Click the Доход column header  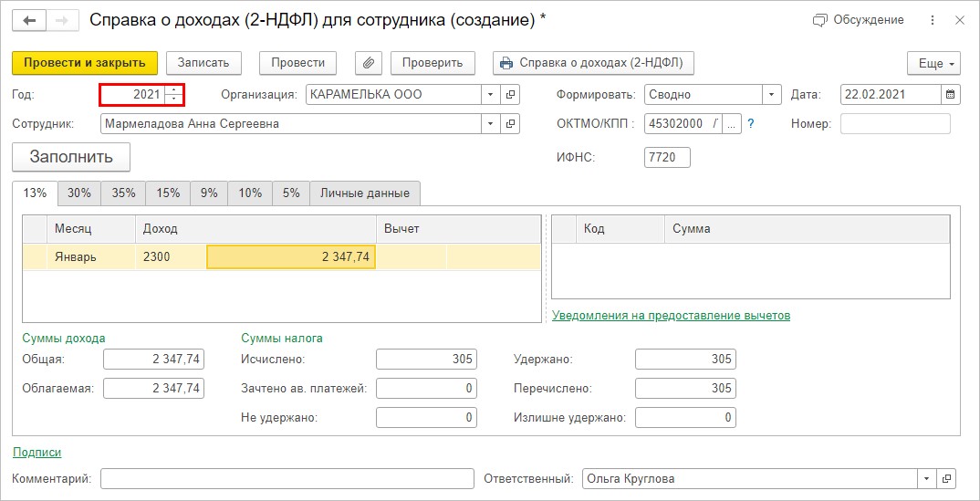[255, 229]
